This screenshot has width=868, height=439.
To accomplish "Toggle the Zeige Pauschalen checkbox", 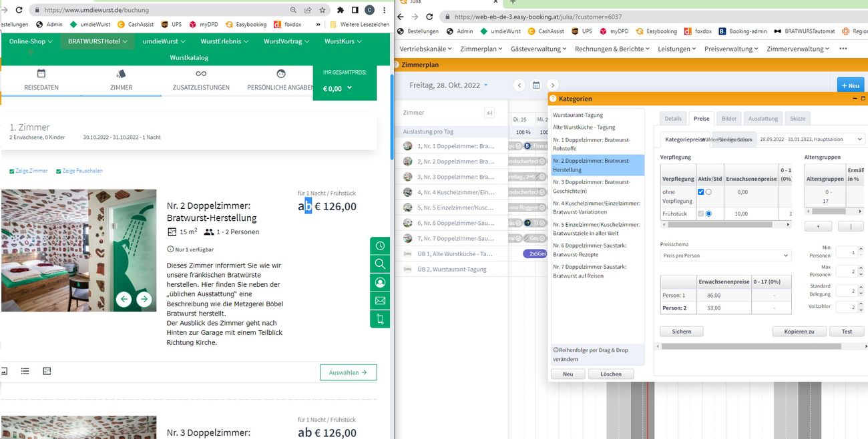I will coord(59,171).
